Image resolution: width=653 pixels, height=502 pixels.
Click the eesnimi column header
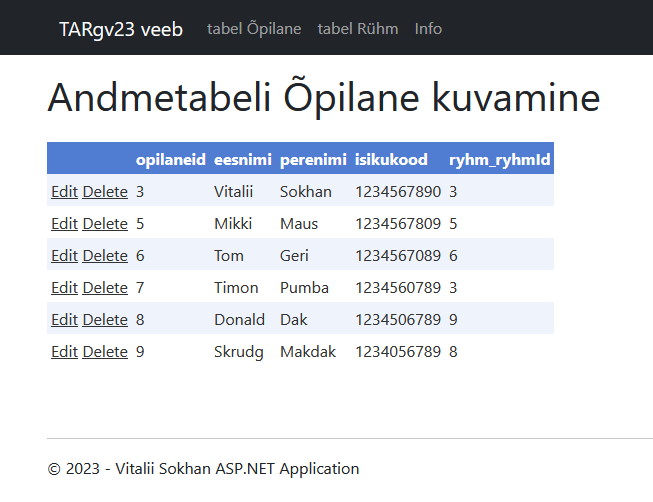(243, 160)
